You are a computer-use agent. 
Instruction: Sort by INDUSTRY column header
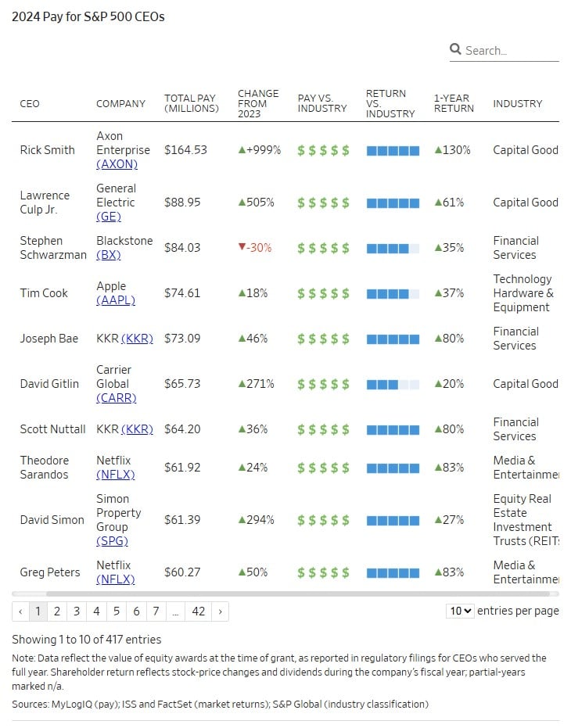coord(518,103)
